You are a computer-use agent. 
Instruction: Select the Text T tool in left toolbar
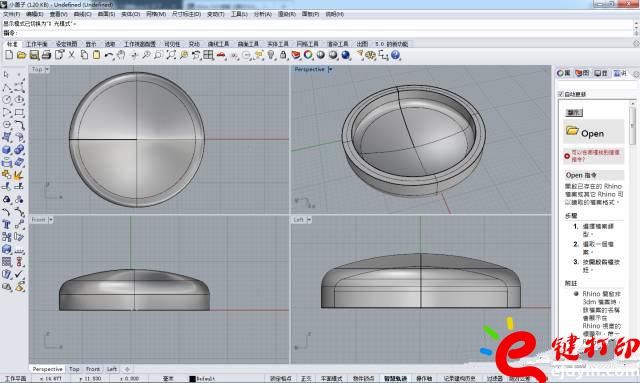pos(7,224)
